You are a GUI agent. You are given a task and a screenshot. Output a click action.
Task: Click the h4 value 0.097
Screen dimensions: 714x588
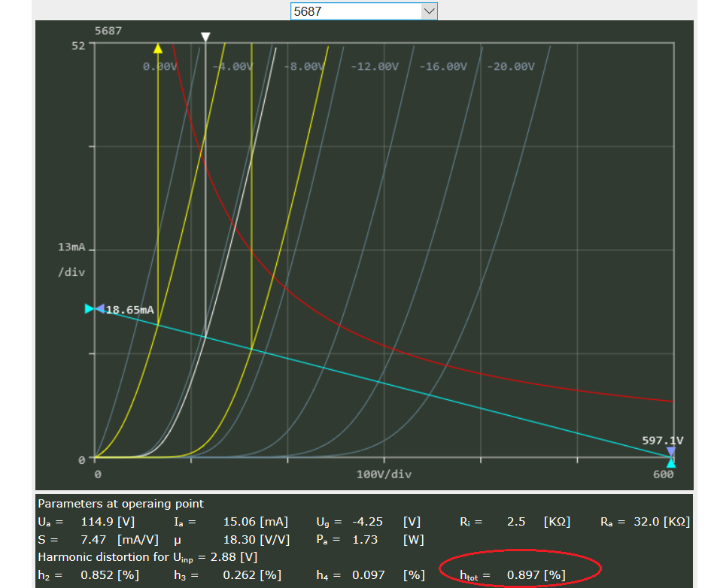[x=369, y=575]
